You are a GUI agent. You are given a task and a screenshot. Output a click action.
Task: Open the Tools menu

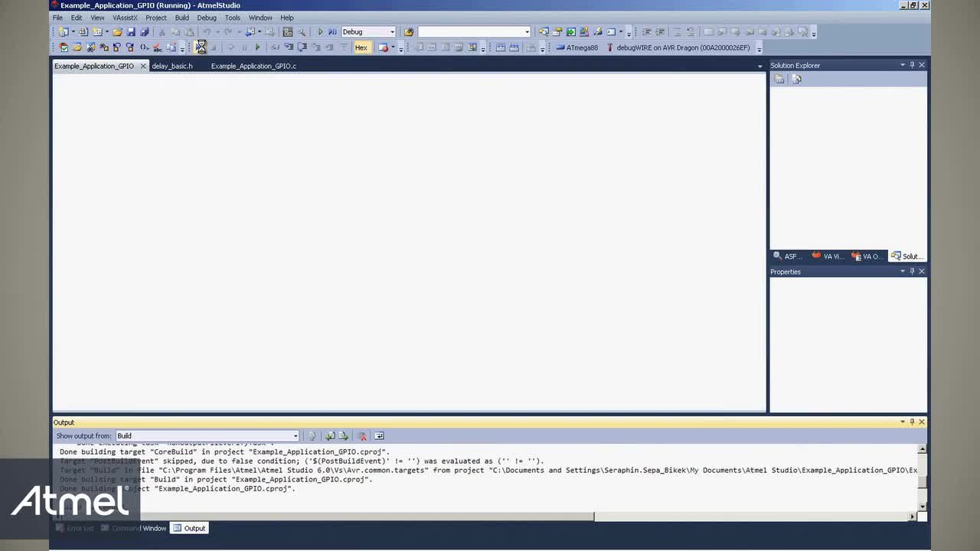pyautogui.click(x=233, y=18)
